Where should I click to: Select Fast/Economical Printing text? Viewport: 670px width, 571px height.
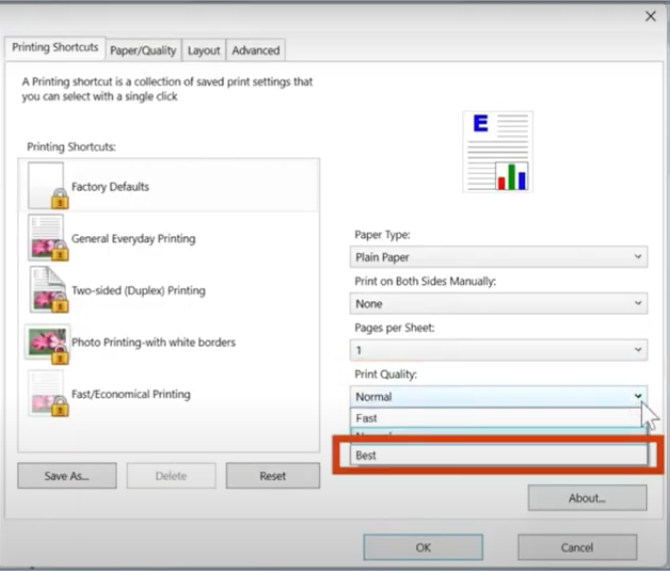(131, 394)
